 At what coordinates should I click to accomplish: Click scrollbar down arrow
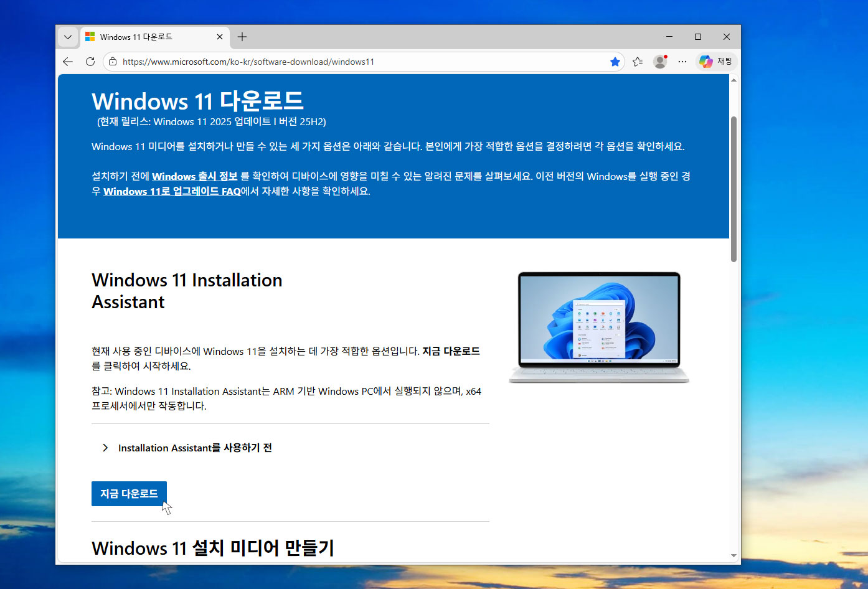(x=734, y=555)
